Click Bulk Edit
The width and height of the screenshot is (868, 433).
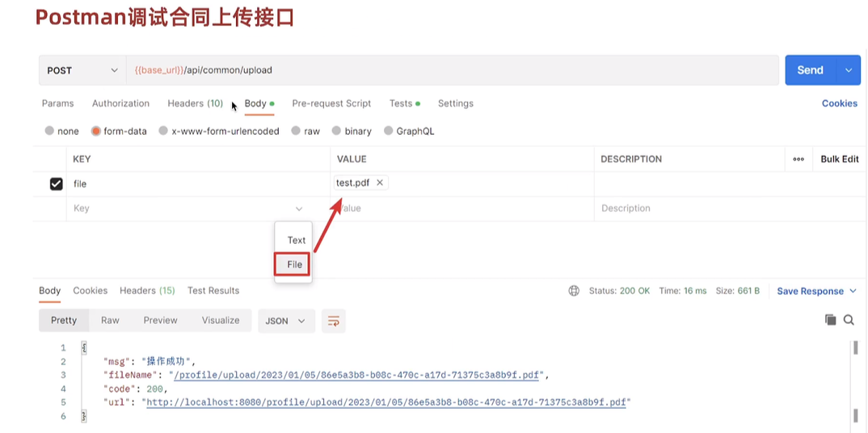pos(839,158)
